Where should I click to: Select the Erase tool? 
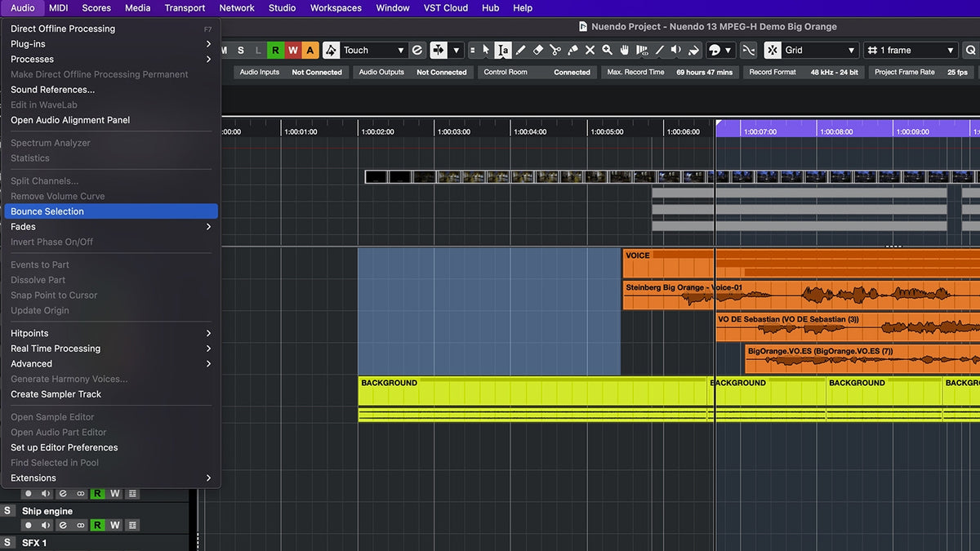(x=537, y=50)
